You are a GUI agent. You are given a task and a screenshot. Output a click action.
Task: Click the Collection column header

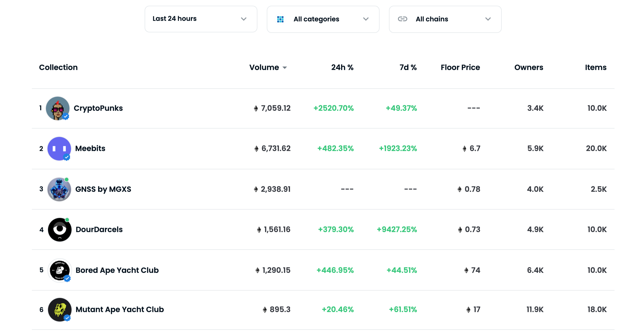pos(58,67)
